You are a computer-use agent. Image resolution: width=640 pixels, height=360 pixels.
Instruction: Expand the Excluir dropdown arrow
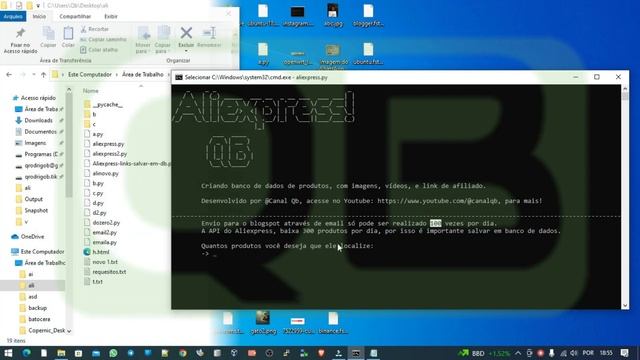[x=186, y=51]
